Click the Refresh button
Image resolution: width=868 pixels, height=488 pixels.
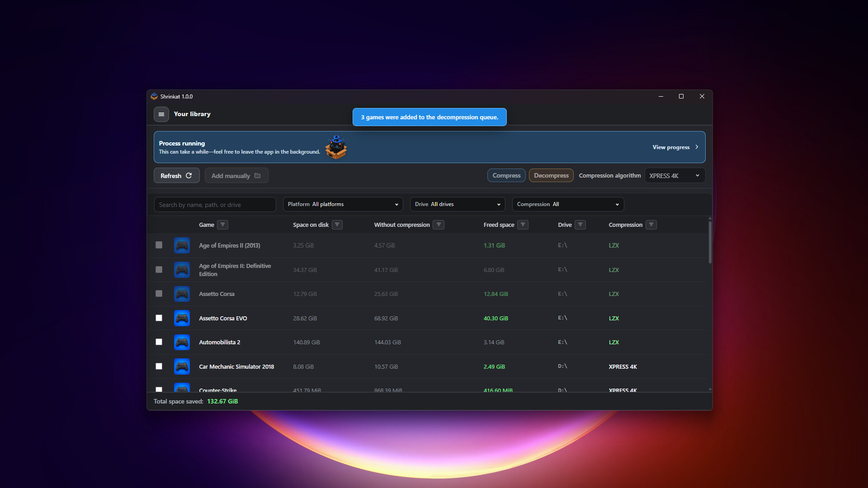pyautogui.click(x=176, y=176)
